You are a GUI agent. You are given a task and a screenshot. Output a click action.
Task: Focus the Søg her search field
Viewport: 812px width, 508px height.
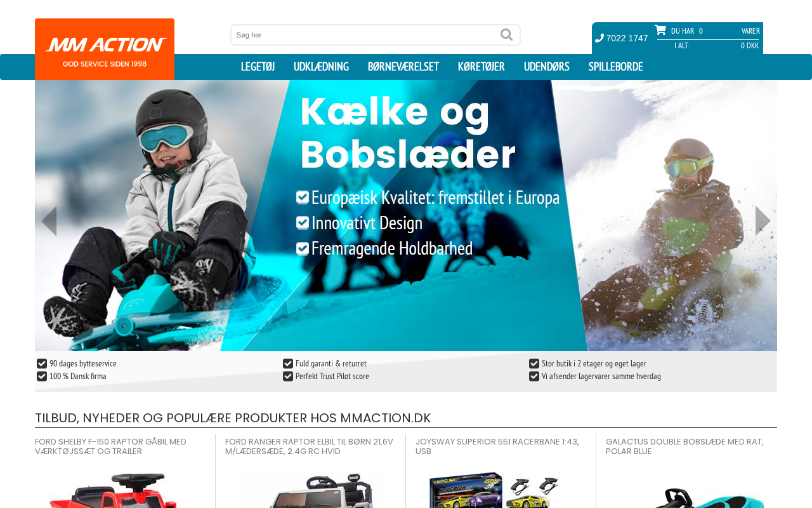[365, 35]
